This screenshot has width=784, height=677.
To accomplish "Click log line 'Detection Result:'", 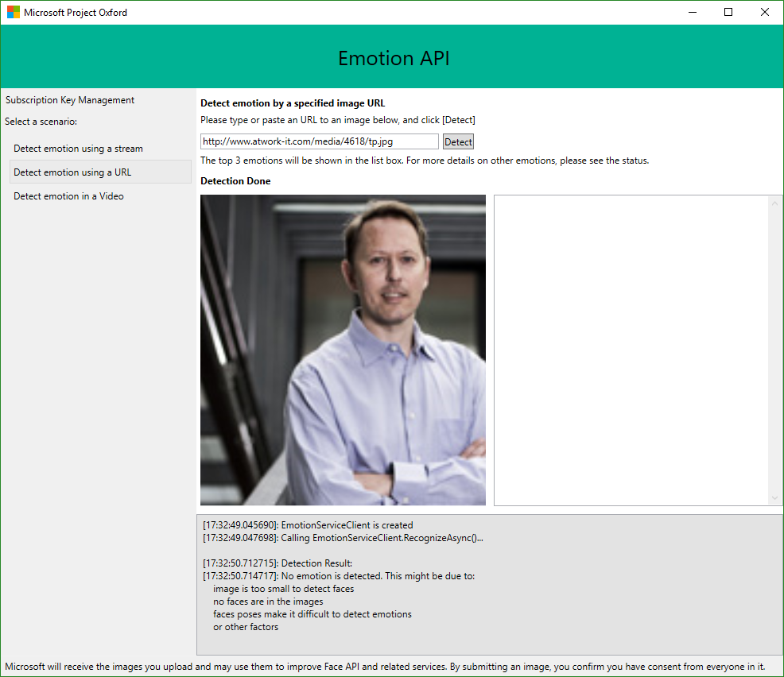I will (278, 563).
